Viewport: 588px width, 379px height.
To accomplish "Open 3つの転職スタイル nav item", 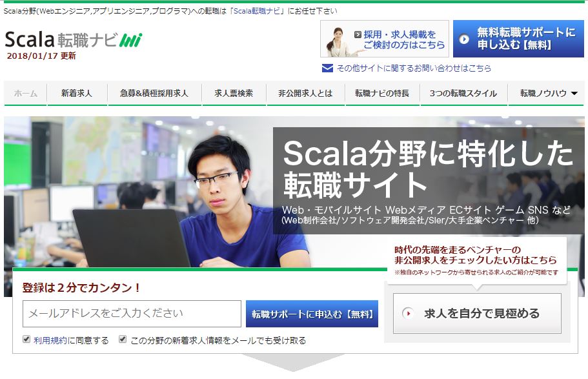I will [463, 94].
